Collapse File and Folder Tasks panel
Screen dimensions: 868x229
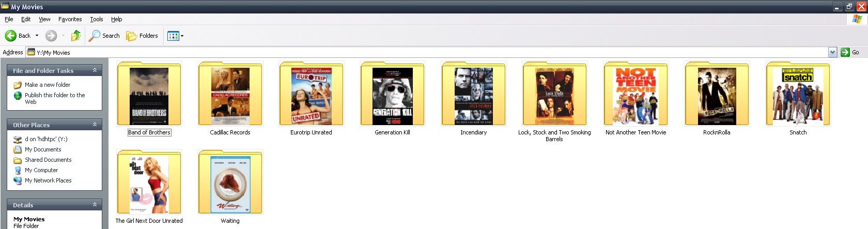95,70
